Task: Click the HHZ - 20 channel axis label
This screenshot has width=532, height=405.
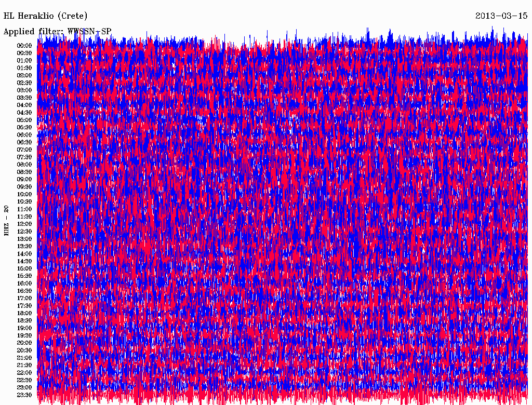Action: coord(6,221)
